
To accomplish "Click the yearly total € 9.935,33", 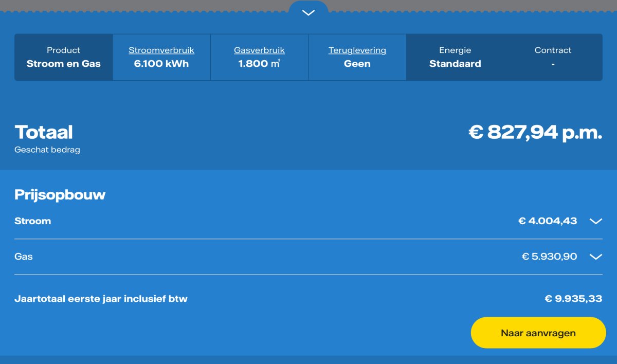I will coord(573,299).
